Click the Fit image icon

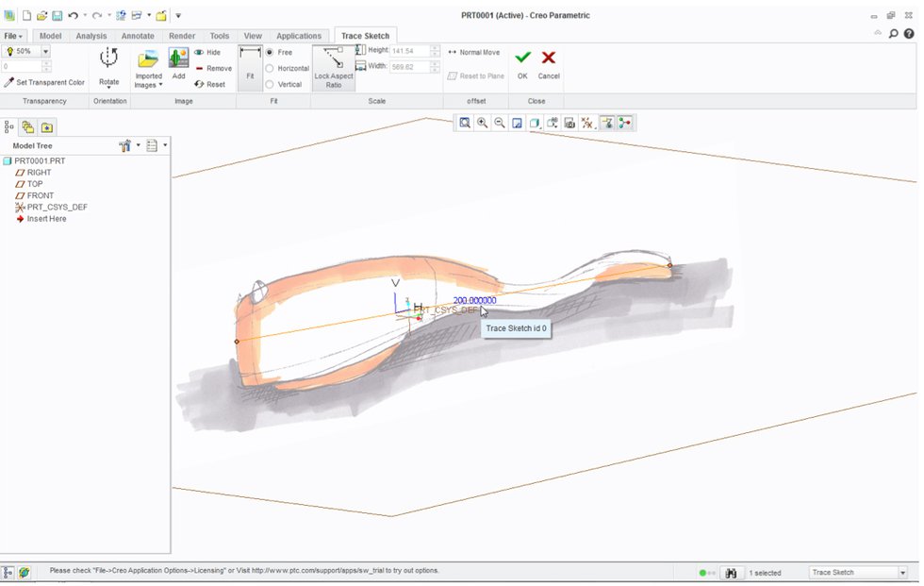(250, 67)
